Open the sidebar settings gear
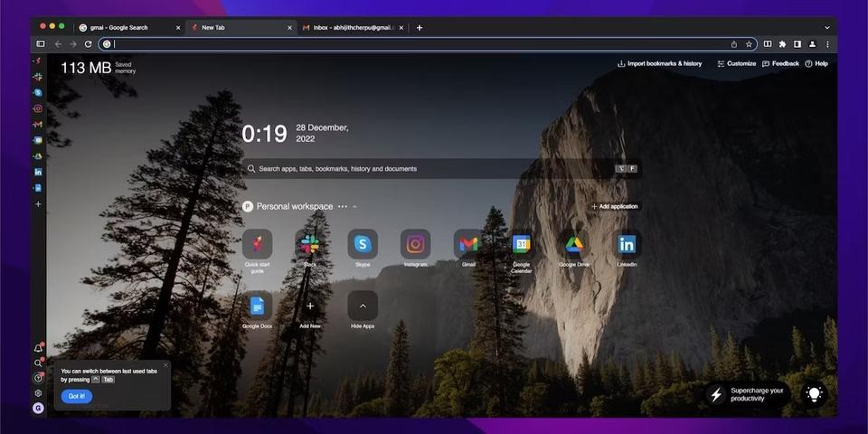Viewport: 868px width, 434px height. click(x=38, y=393)
